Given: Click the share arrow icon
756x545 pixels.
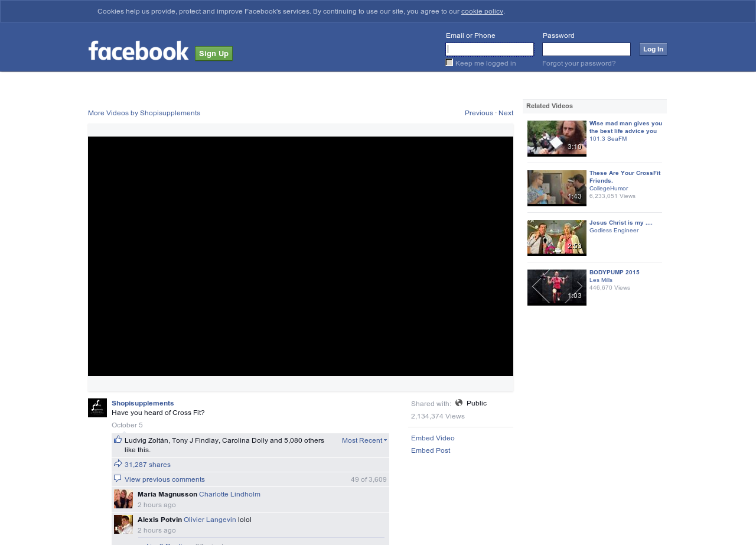Looking at the screenshot, I should coord(118,463).
